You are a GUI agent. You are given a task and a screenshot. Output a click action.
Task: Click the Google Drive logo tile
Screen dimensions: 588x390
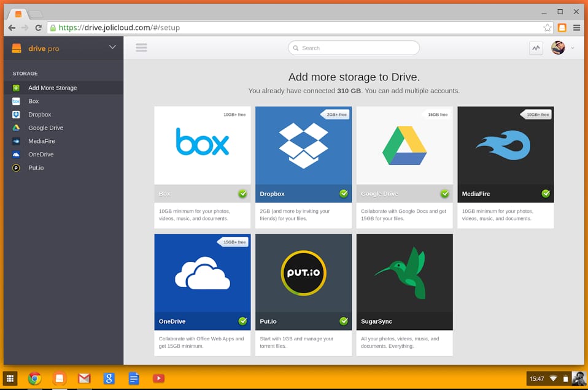tap(404, 145)
